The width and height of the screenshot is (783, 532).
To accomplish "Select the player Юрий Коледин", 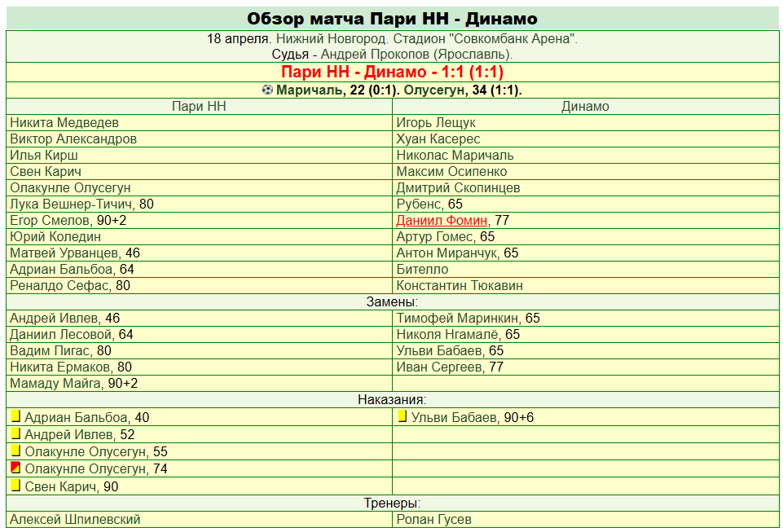I will point(55,236).
